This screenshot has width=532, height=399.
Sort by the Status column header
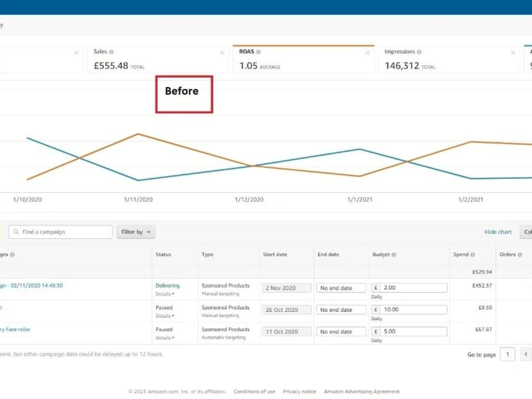(163, 254)
